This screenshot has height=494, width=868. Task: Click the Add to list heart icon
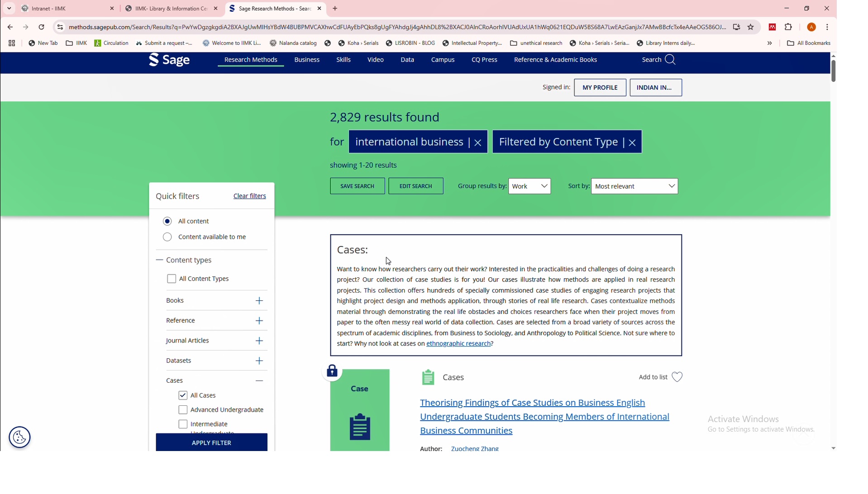point(677,377)
